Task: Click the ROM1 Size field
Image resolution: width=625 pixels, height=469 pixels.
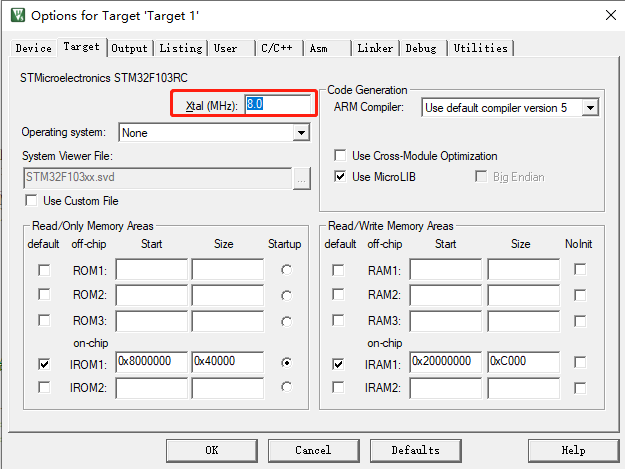Action: coord(228,270)
